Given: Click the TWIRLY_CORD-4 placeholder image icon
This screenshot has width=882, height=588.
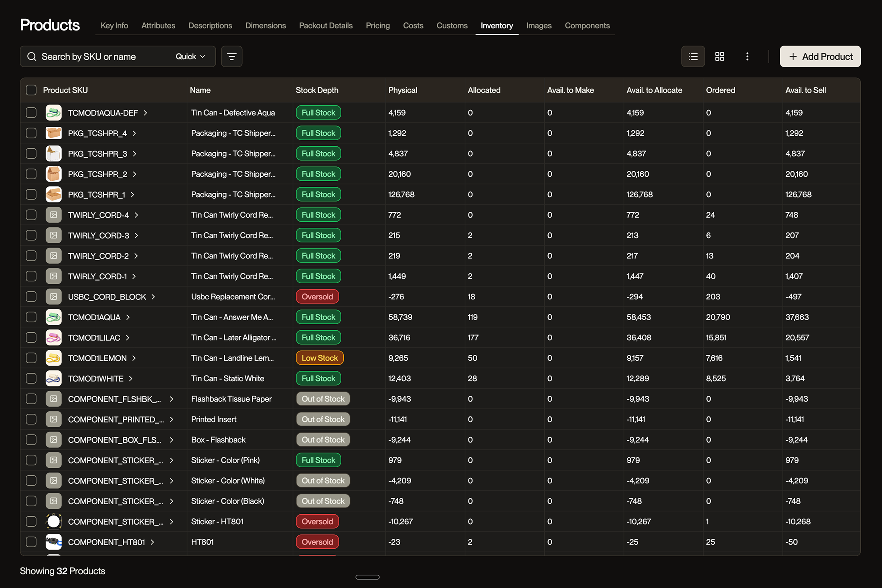Looking at the screenshot, I should pyautogui.click(x=53, y=215).
